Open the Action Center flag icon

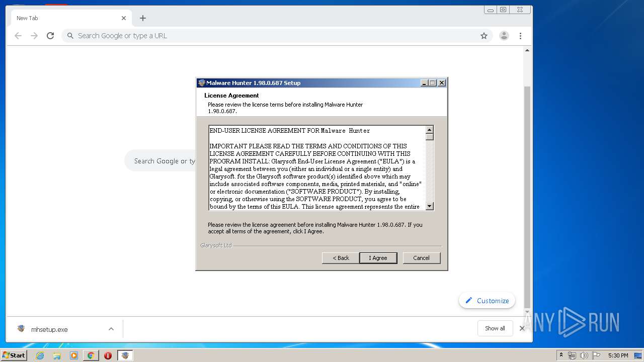click(x=596, y=355)
